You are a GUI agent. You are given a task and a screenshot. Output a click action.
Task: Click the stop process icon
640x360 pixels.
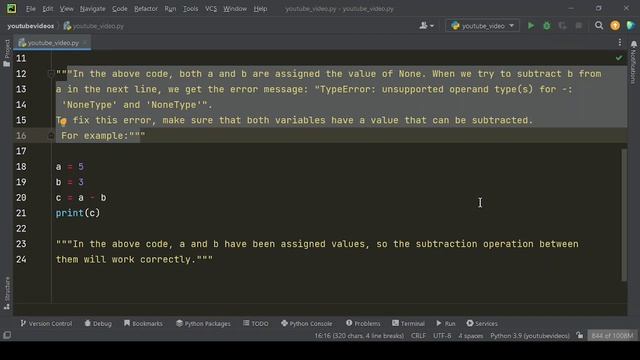pyautogui.click(x=579, y=26)
